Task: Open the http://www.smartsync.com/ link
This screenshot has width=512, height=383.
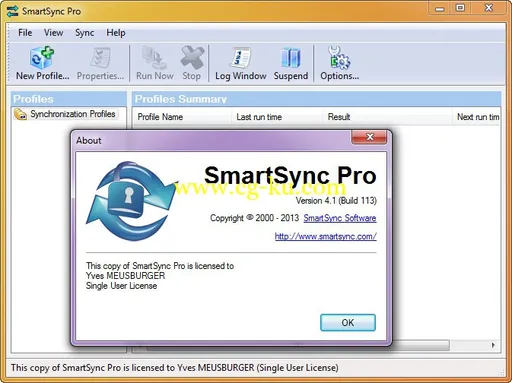Action: tap(326, 236)
